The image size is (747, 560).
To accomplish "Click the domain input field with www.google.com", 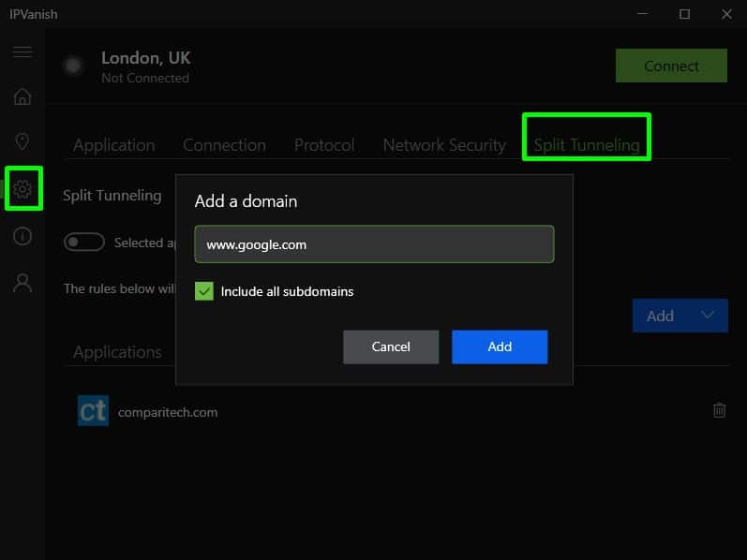I will pos(375,244).
